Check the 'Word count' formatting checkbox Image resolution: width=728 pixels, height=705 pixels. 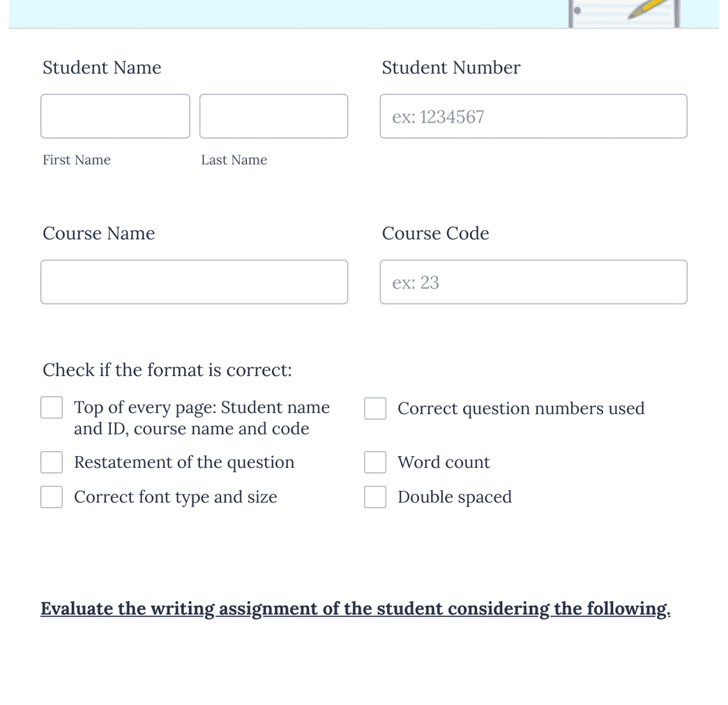click(374, 462)
